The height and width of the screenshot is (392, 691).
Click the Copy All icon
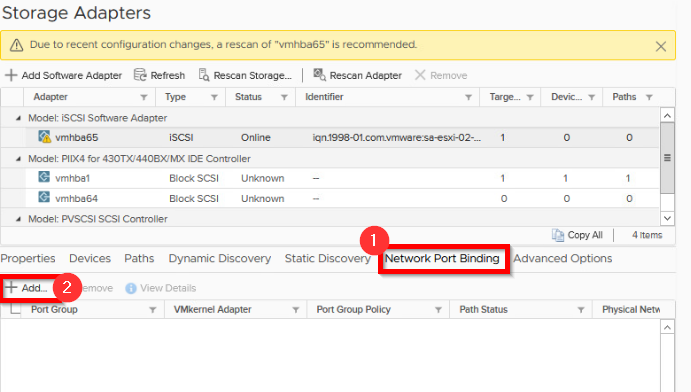coord(558,236)
